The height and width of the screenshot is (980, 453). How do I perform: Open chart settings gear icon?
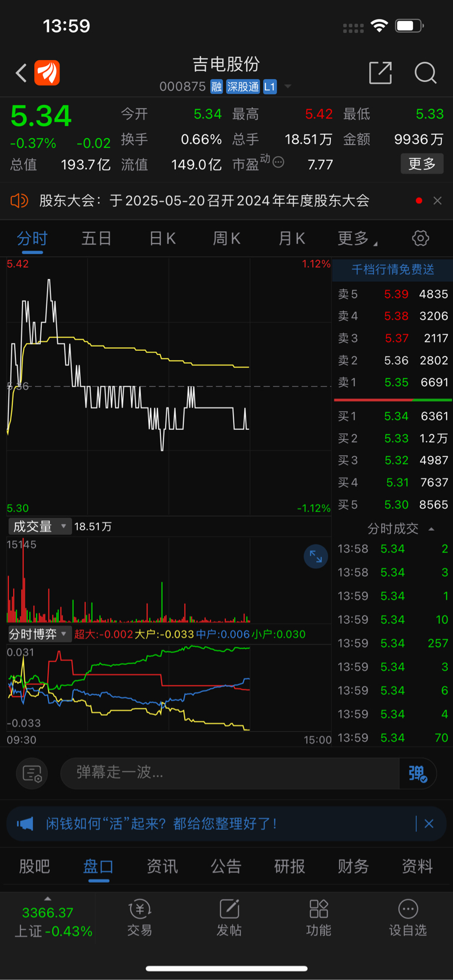coord(421,238)
